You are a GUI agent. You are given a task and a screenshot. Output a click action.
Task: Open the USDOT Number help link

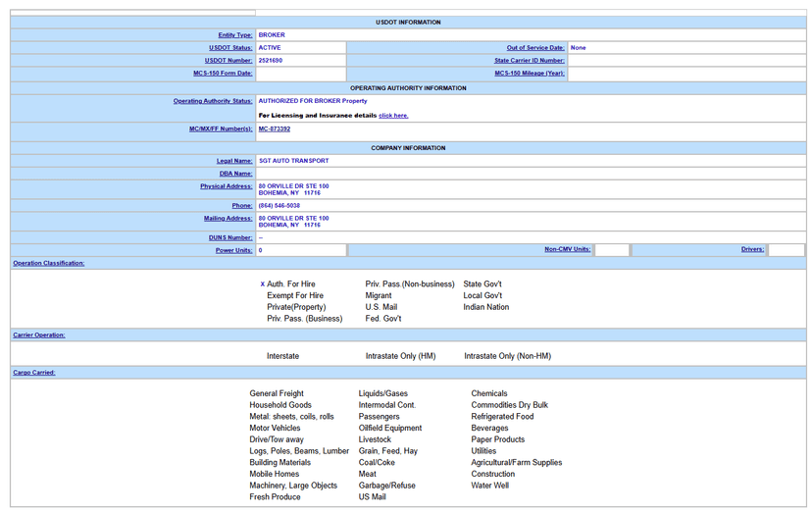(x=228, y=61)
